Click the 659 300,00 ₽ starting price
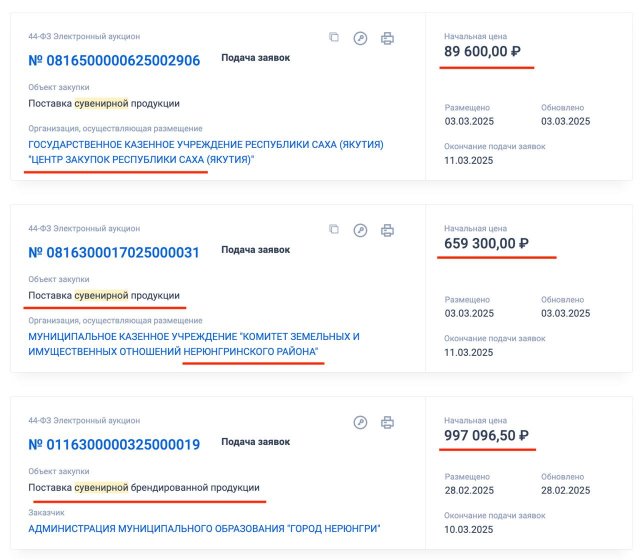 [486, 244]
